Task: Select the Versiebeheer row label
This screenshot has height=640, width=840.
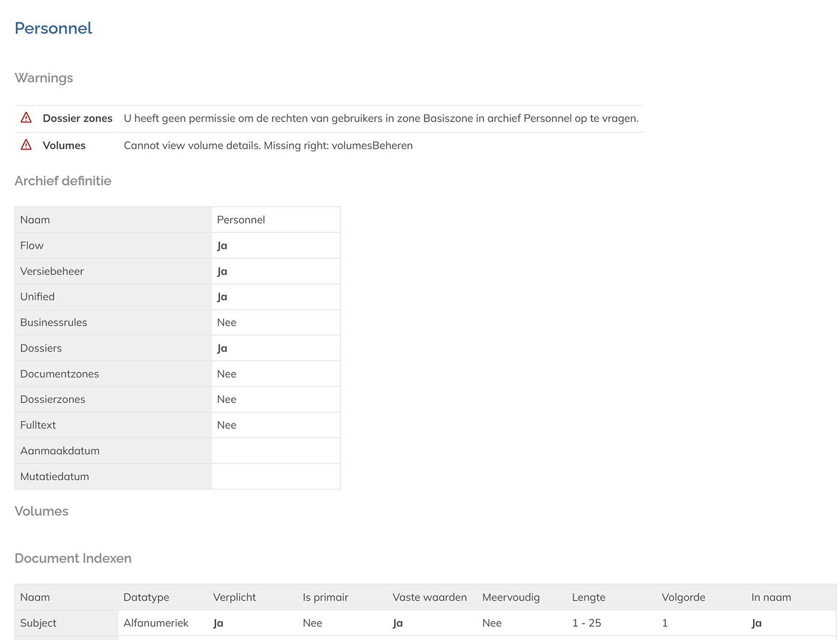Action: point(52,271)
